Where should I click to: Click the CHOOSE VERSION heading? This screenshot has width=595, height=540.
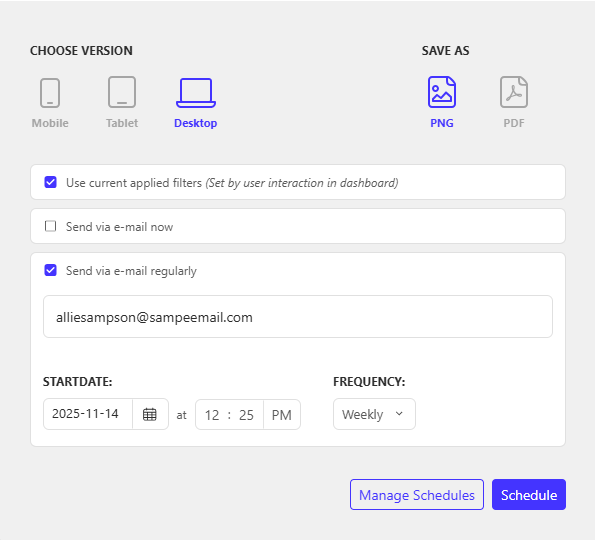(81, 50)
